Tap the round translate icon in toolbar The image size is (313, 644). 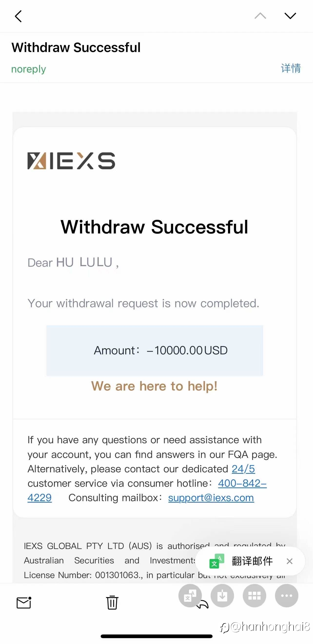tap(190, 596)
